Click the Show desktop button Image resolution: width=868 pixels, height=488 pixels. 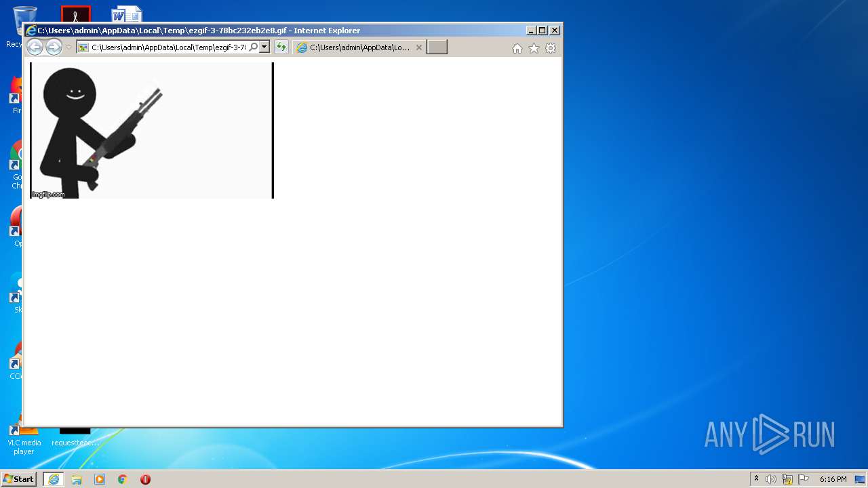click(x=860, y=479)
